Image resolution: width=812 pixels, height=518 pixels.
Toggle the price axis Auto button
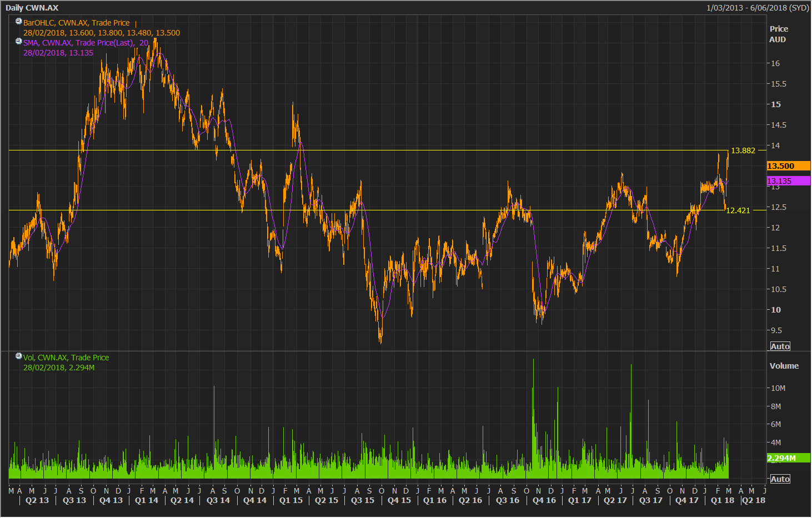pyautogui.click(x=780, y=346)
